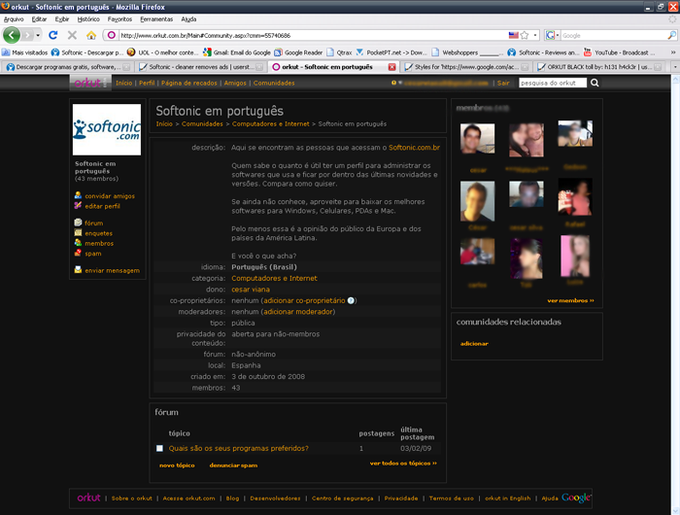
Task: Open the Google search engine selector
Action: (552, 35)
